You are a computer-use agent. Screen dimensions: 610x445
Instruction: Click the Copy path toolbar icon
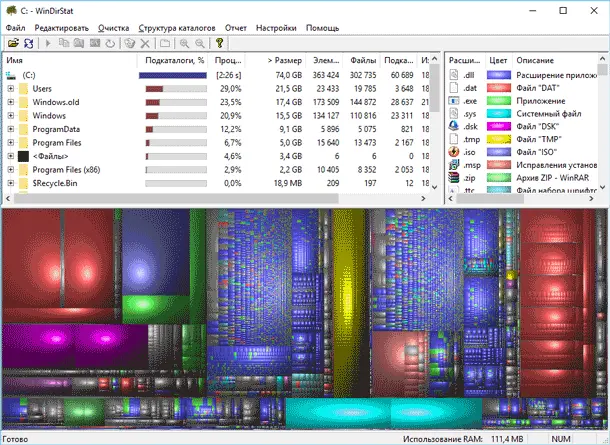(64, 43)
